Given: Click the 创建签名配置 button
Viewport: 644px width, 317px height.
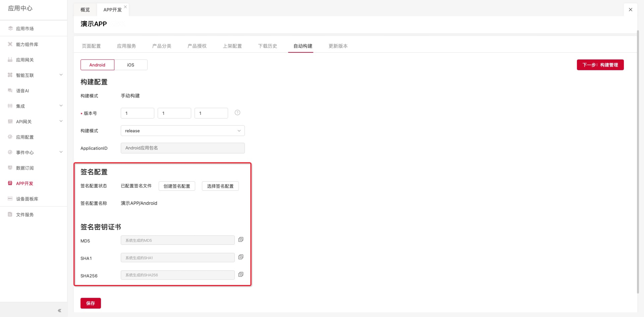Looking at the screenshot, I should tap(176, 186).
